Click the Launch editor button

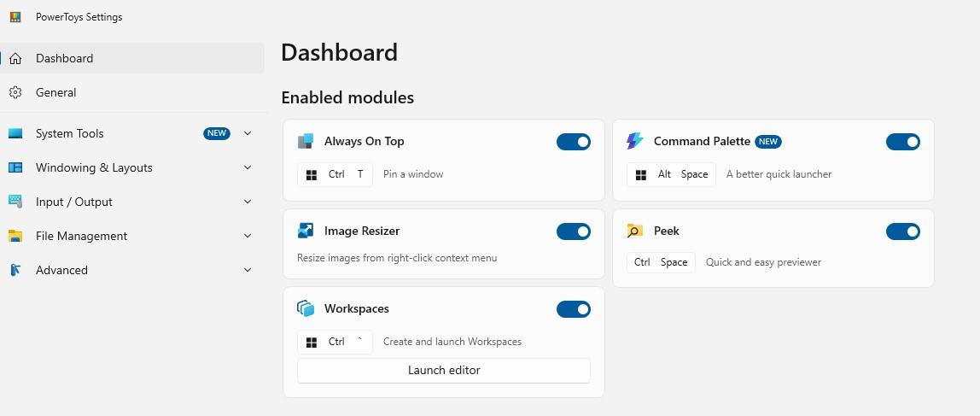[444, 371]
